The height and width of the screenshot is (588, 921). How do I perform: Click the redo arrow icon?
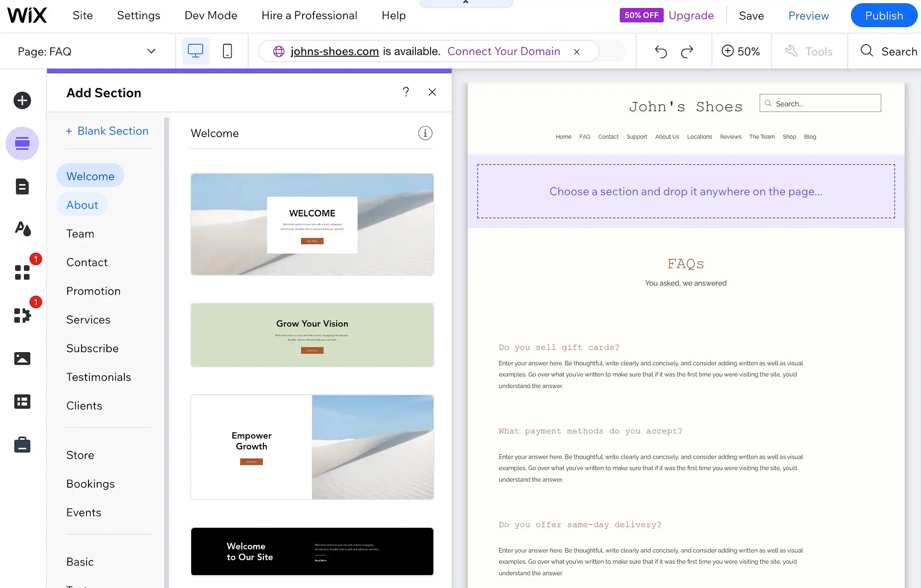click(x=688, y=50)
